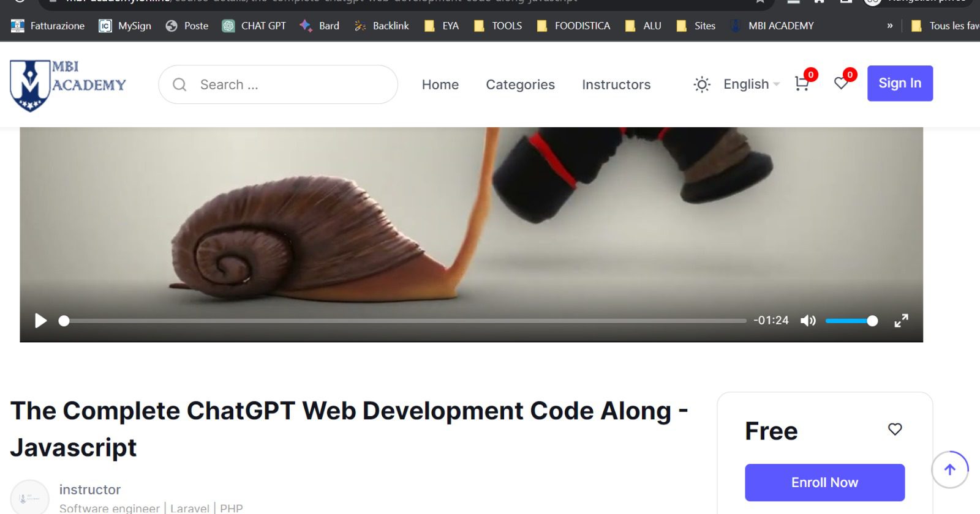This screenshot has height=514, width=980.
Task: Open the Poste bookmark
Action: 187,26
